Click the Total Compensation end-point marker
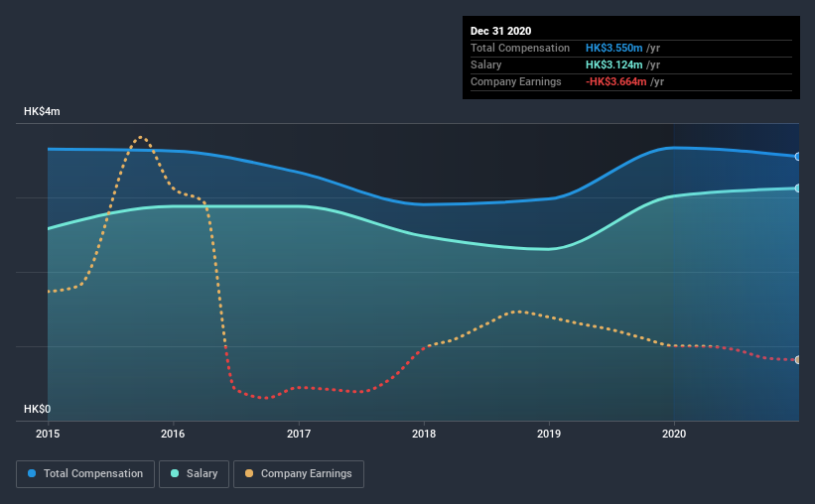 (x=798, y=157)
